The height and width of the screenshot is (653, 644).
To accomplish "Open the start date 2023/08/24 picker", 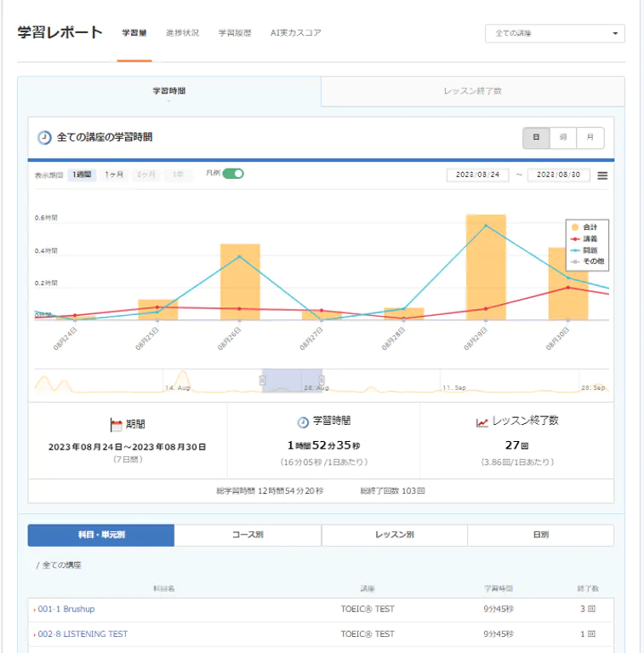I will (476, 175).
